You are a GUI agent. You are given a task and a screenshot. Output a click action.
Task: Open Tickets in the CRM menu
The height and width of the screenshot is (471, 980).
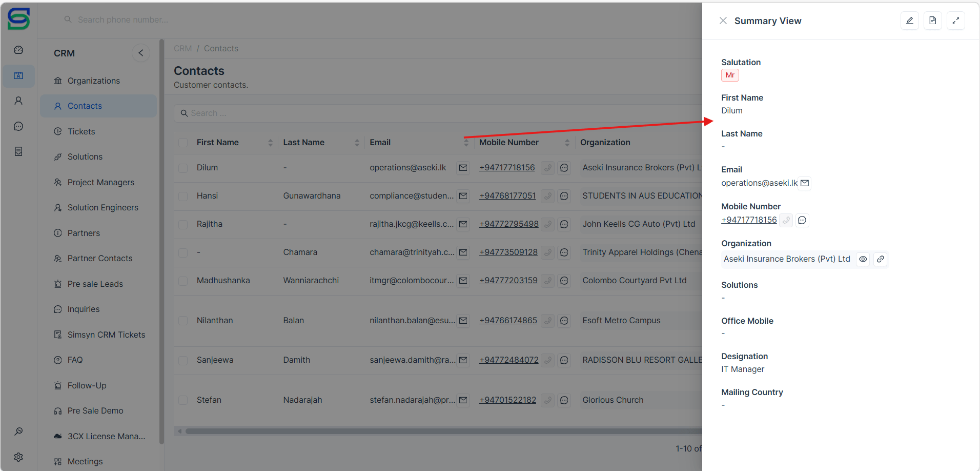pyautogui.click(x=81, y=131)
